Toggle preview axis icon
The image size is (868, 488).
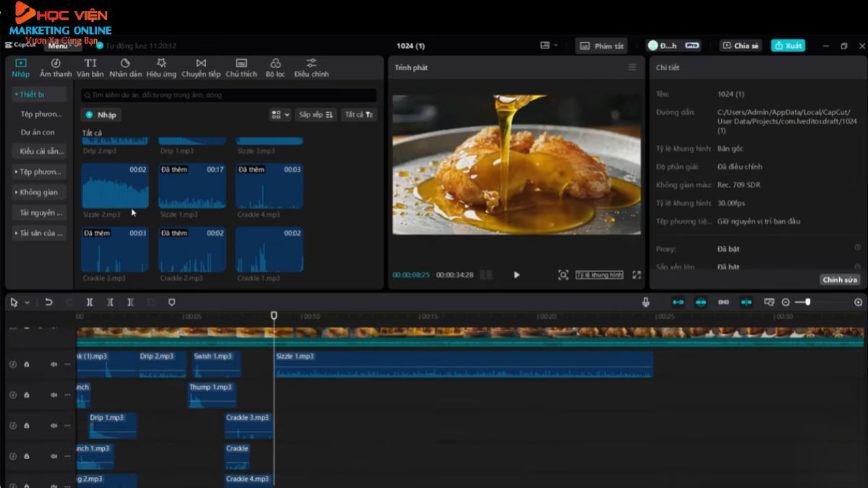coord(746,302)
